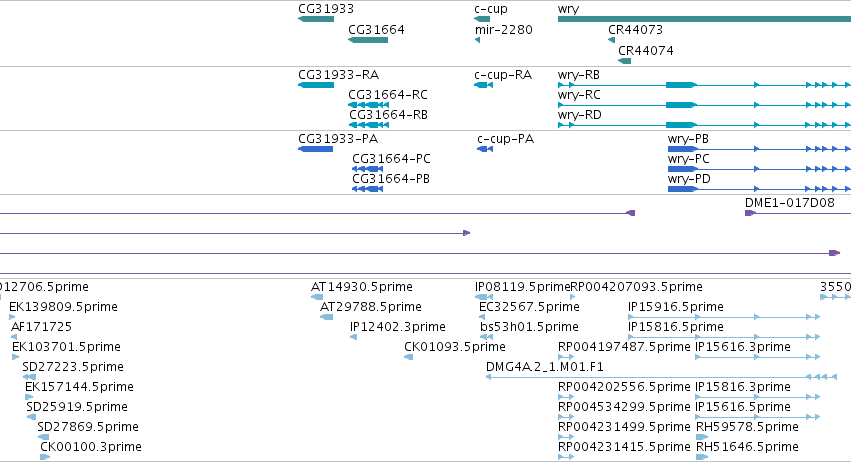Click the SD27223.5prime EST label
851x462 pixels.
(73, 367)
